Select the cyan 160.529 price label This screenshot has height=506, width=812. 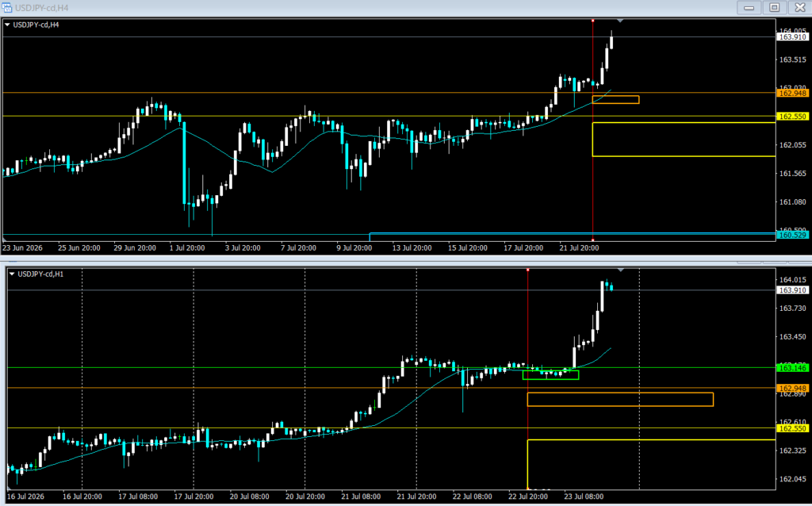click(793, 235)
